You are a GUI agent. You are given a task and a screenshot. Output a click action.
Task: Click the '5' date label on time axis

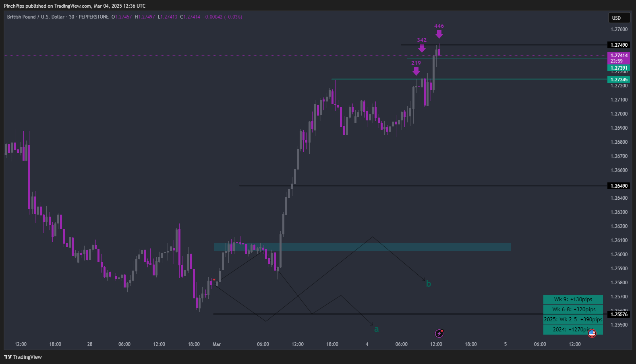coord(505,344)
